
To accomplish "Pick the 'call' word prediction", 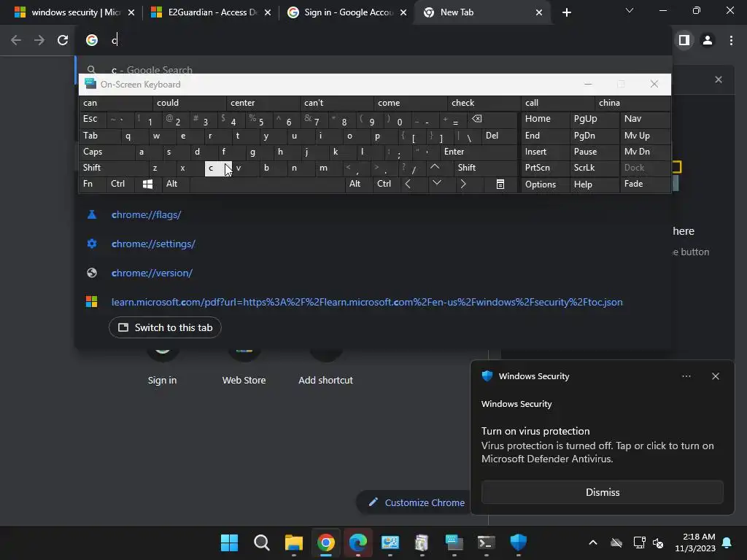I will [x=557, y=103].
